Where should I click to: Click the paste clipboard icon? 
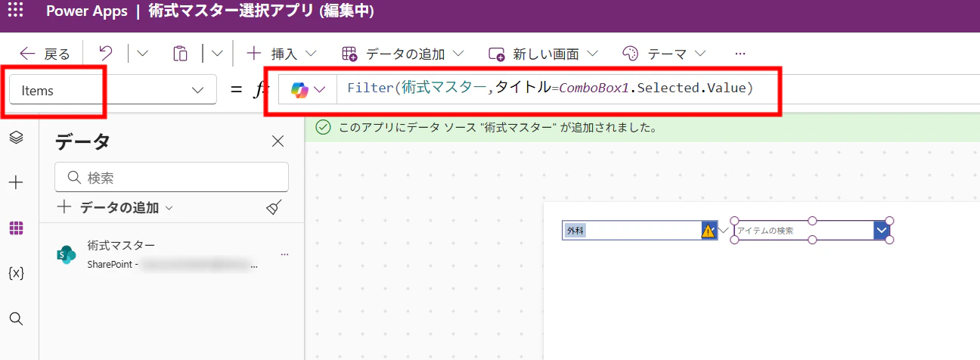[x=180, y=54]
